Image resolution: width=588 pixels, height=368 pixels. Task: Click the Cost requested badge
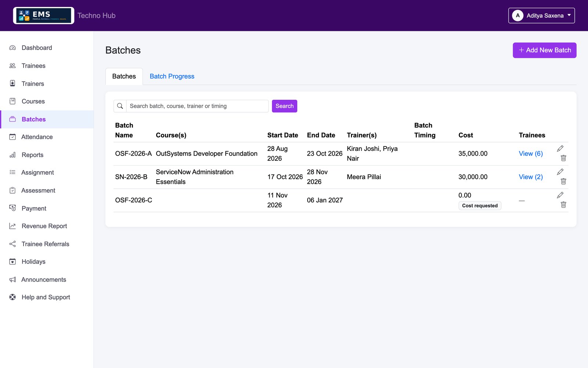pyautogui.click(x=480, y=206)
